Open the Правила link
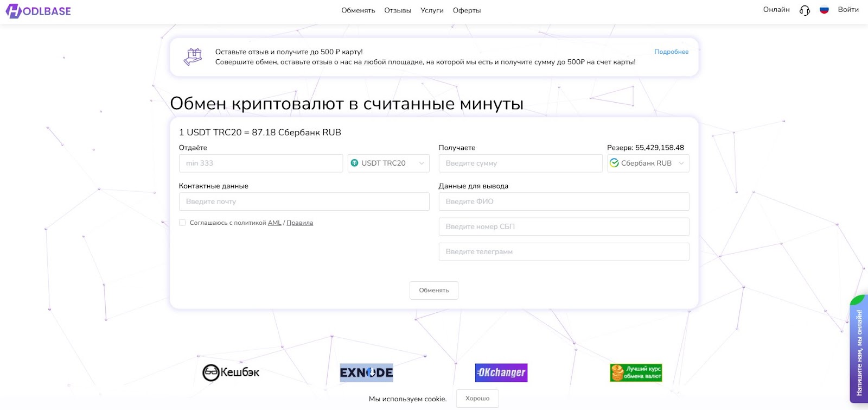 click(299, 223)
